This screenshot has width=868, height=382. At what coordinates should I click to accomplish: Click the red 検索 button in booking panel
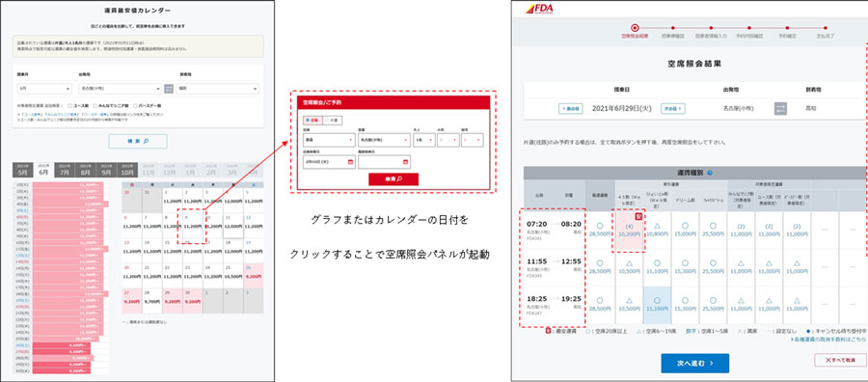coord(393,178)
